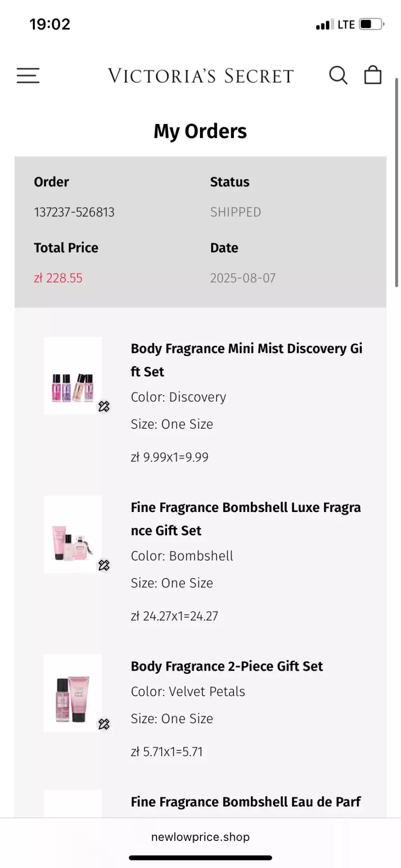
Task: Tap the SHIPPED order status
Action: tap(236, 212)
